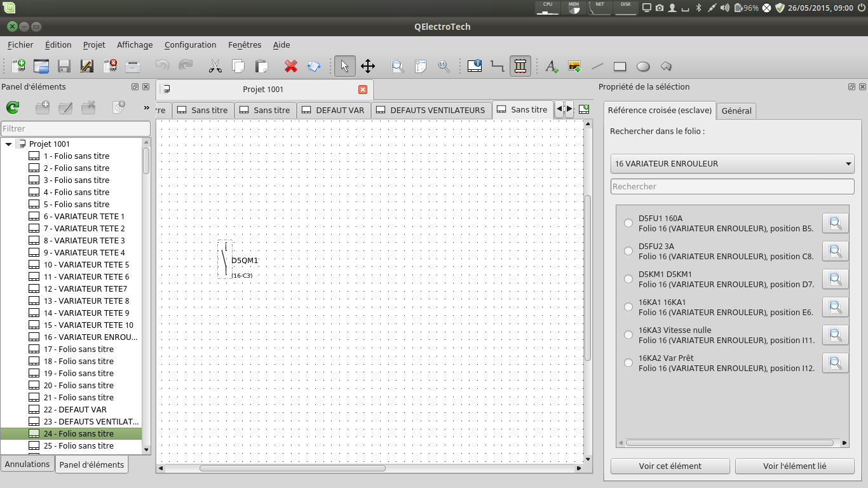Expand hidden toolbar items in elements panel

pos(146,108)
